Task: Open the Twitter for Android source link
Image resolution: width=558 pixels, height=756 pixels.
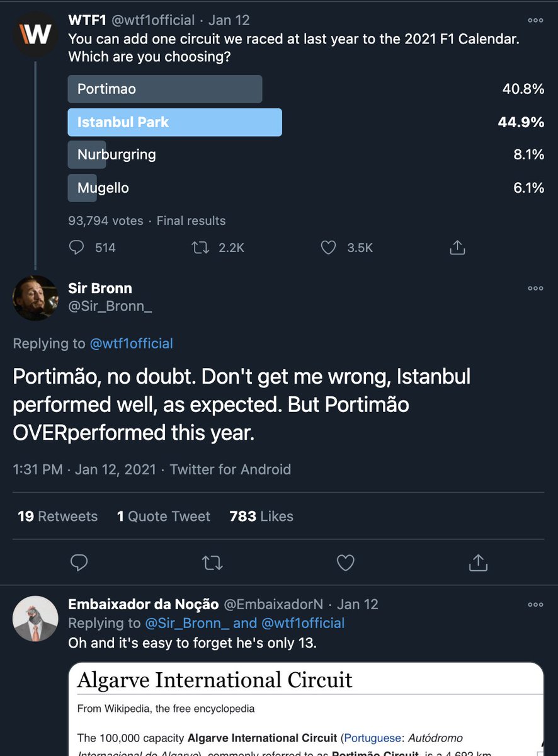Action: [231, 469]
